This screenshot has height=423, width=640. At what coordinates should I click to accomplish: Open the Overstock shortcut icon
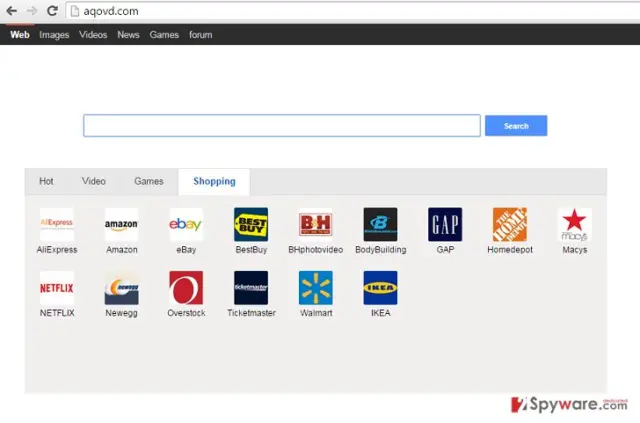(x=186, y=288)
